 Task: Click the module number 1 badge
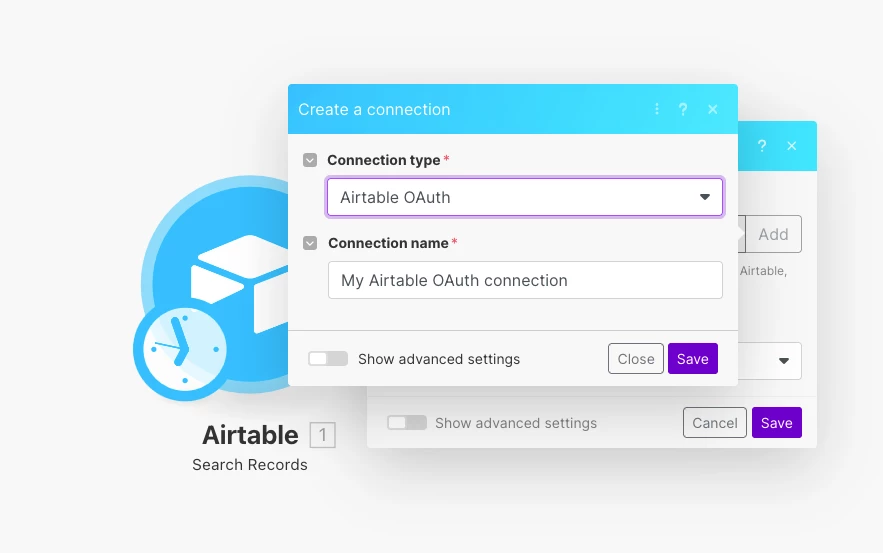[323, 435]
